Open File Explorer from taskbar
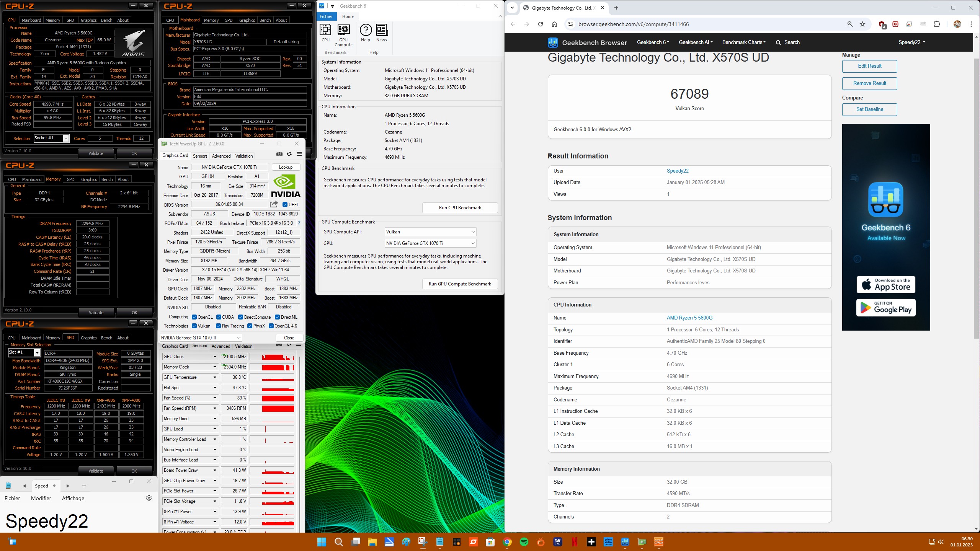The height and width of the screenshot is (551, 980). (x=372, y=542)
